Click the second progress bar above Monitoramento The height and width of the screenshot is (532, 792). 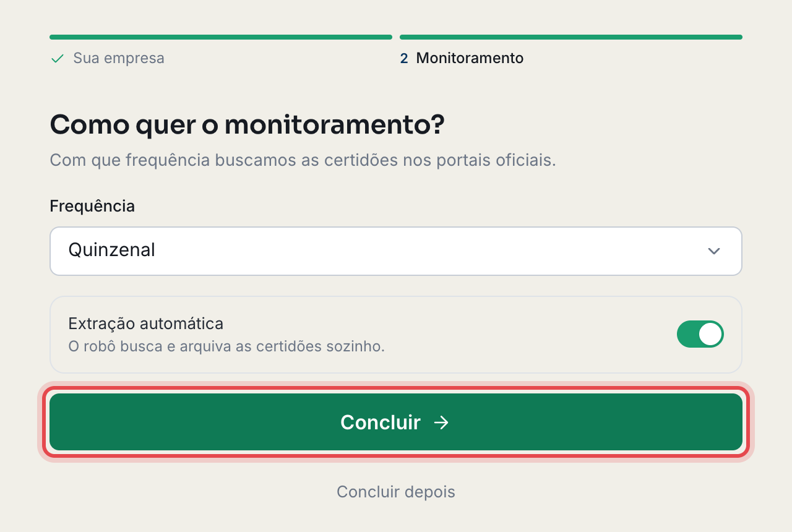(571, 37)
